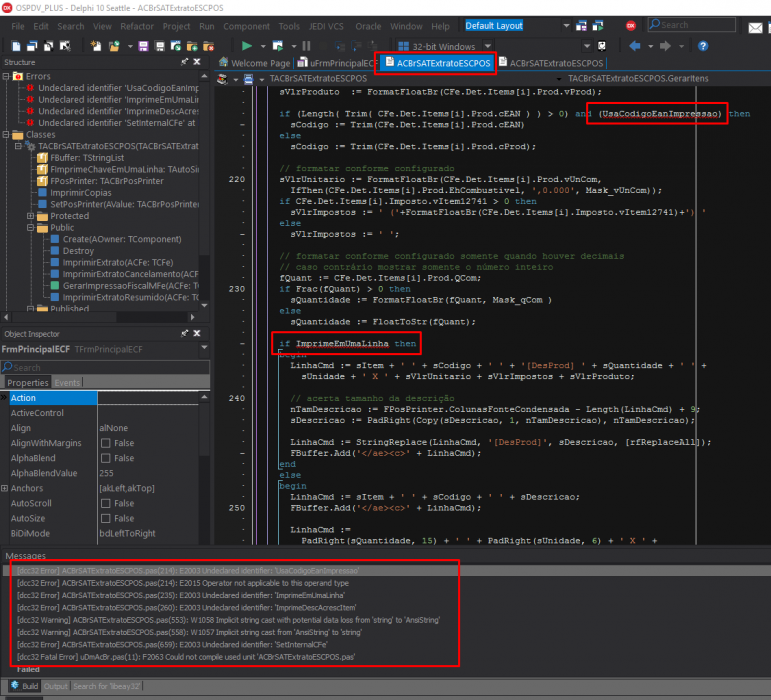Screen dimensions: 771x700
Task: Click the Open Project folder icon
Action: pyautogui.click(x=115, y=46)
